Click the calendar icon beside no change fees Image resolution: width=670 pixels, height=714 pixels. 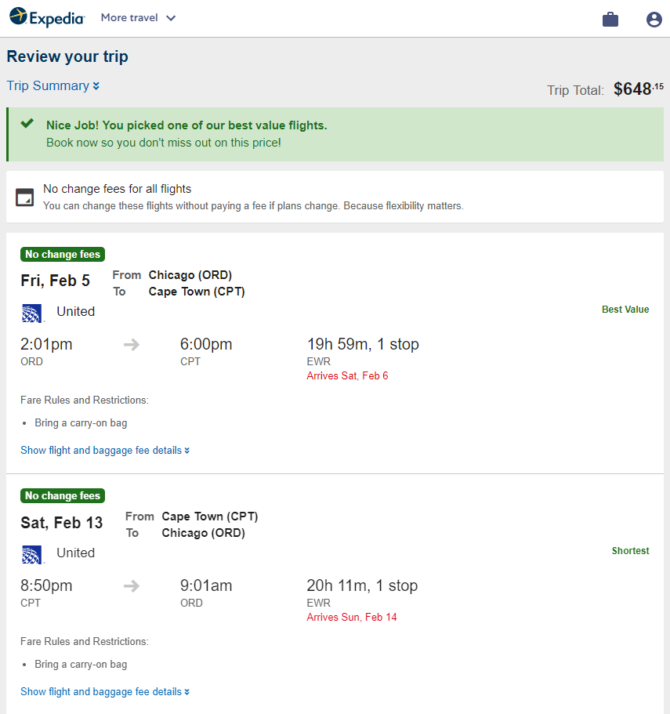(x=25, y=197)
